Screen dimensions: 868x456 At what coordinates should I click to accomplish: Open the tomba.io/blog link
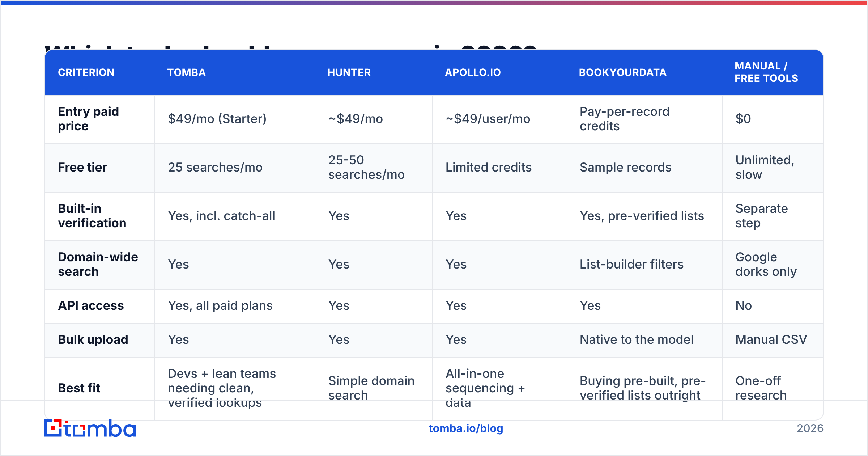466,428
